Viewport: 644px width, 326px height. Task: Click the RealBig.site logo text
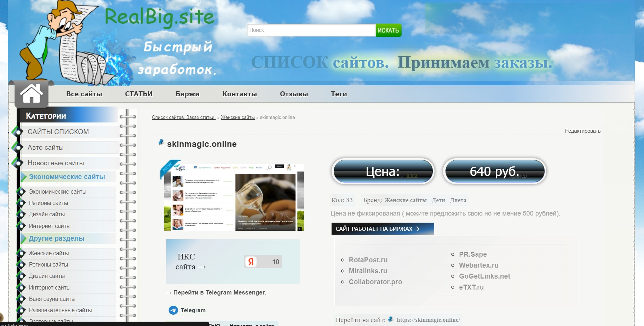click(x=160, y=17)
